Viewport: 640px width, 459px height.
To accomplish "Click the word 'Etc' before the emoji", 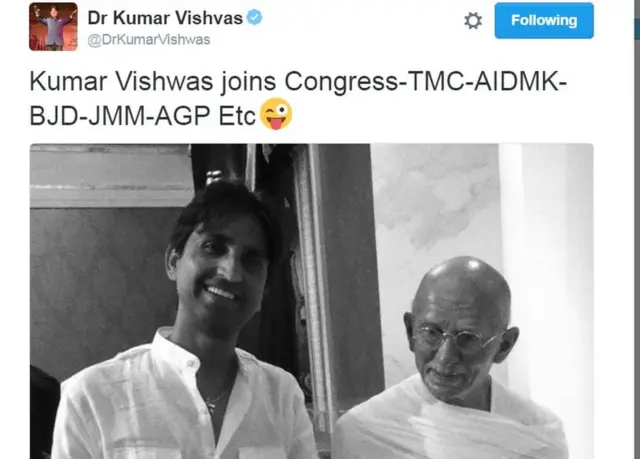I will [237, 116].
